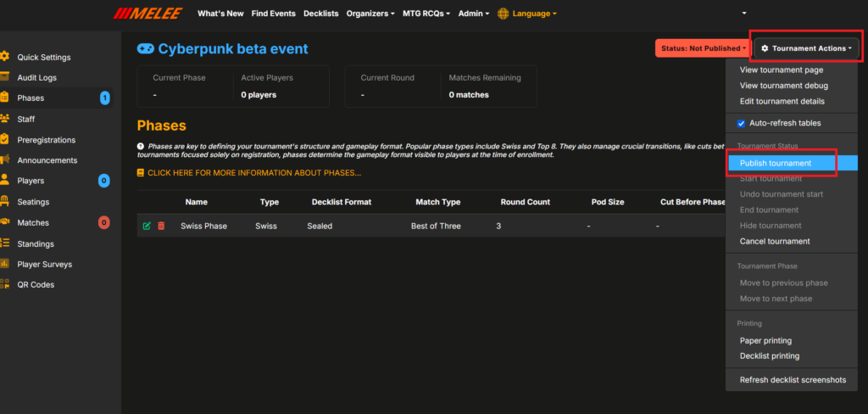Image resolution: width=868 pixels, height=414 pixels.
Task: Click the green edit icon for Swiss Phase
Action: (147, 227)
